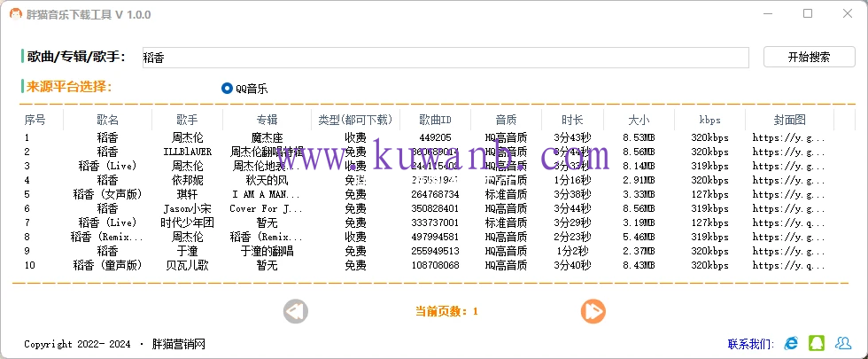Click the 时长 column header
The width and height of the screenshot is (868, 359).
tap(572, 120)
